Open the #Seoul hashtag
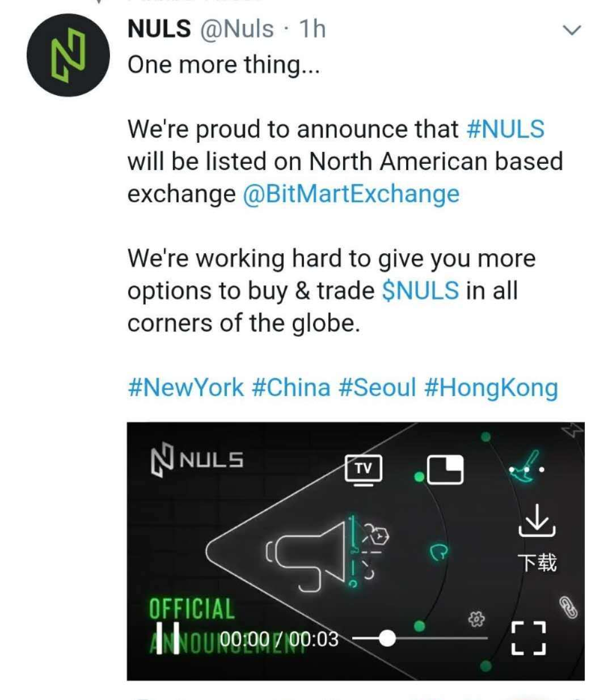Image resolution: width=612 pixels, height=700 pixels. pyautogui.click(x=377, y=388)
